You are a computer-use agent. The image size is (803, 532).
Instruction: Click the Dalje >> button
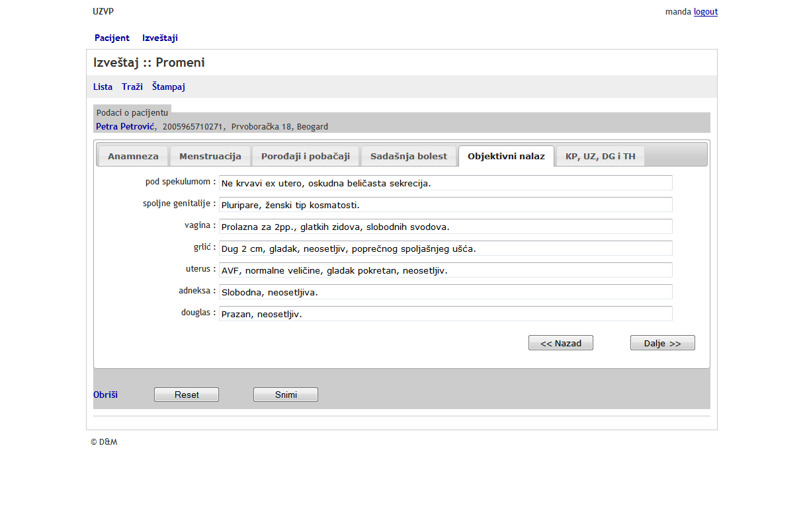click(x=662, y=343)
